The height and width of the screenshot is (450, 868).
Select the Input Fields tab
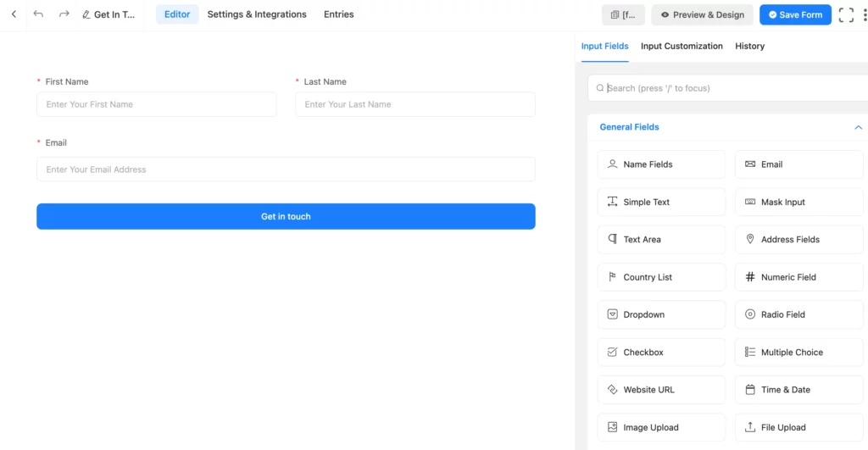(604, 46)
